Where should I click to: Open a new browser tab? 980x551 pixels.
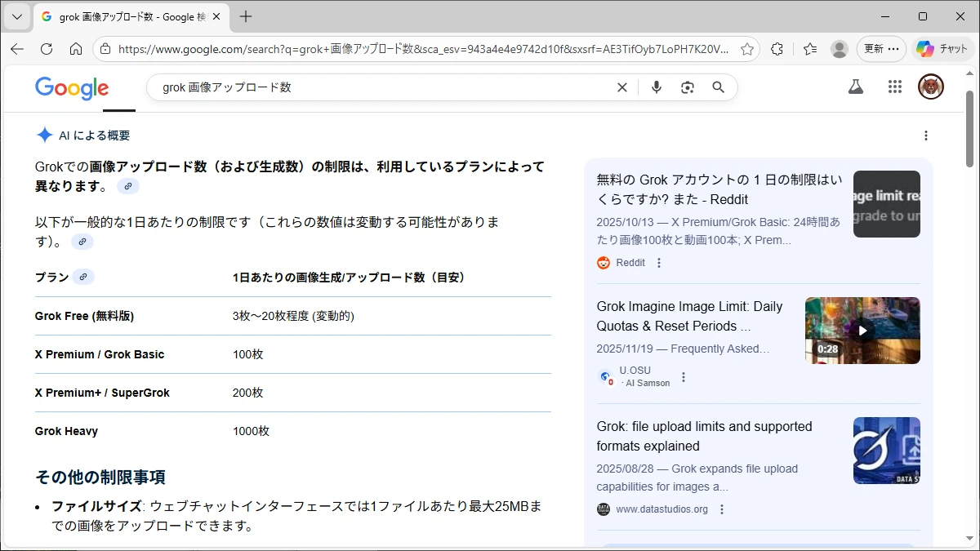tap(246, 16)
